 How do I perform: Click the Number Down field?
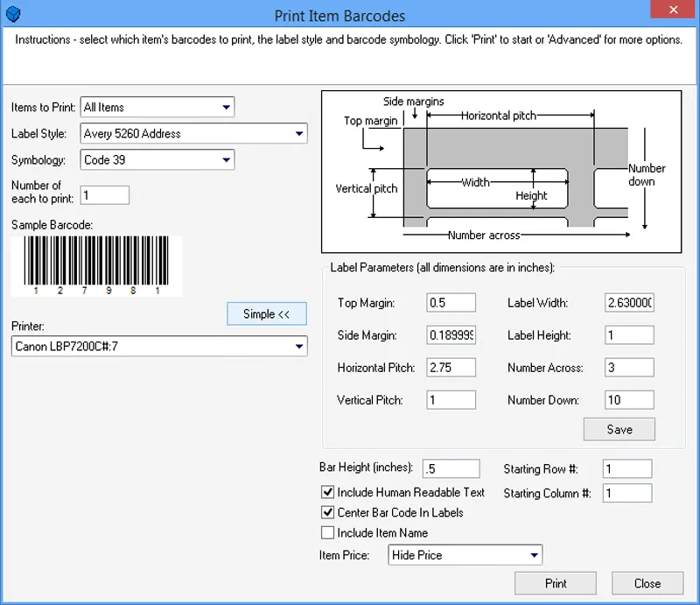click(629, 400)
